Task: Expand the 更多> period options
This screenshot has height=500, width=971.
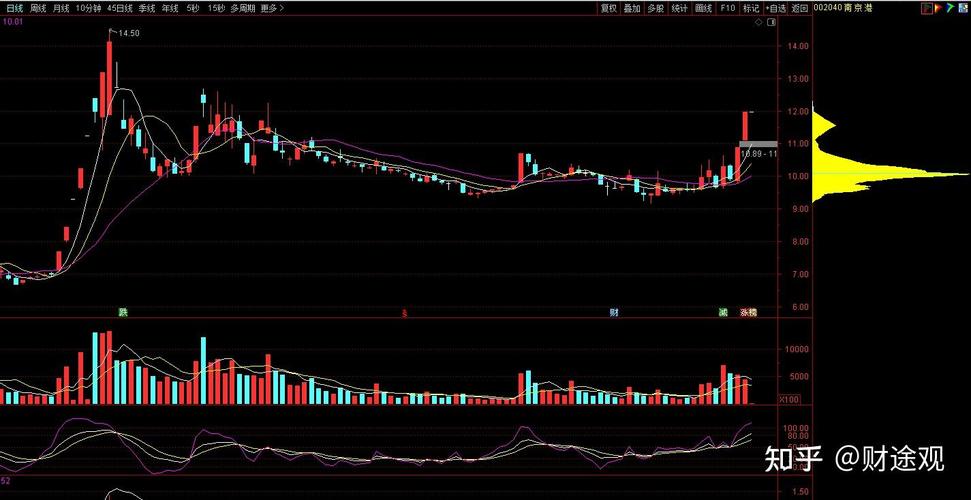Action: tap(270, 8)
